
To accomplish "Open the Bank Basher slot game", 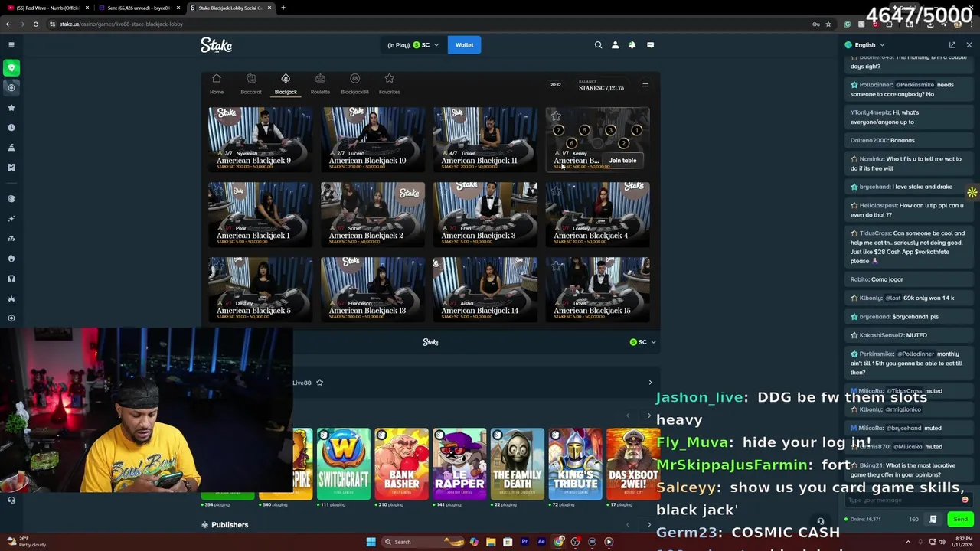I will pos(401,464).
